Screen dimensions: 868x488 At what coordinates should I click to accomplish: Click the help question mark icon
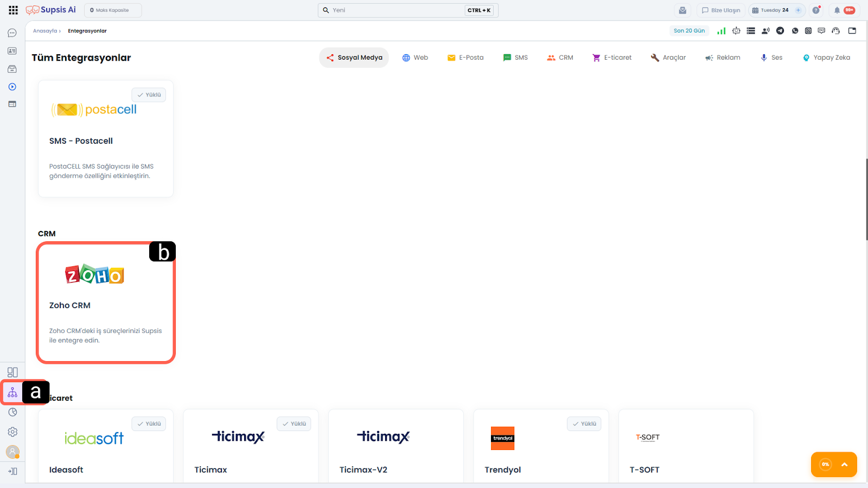816,10
